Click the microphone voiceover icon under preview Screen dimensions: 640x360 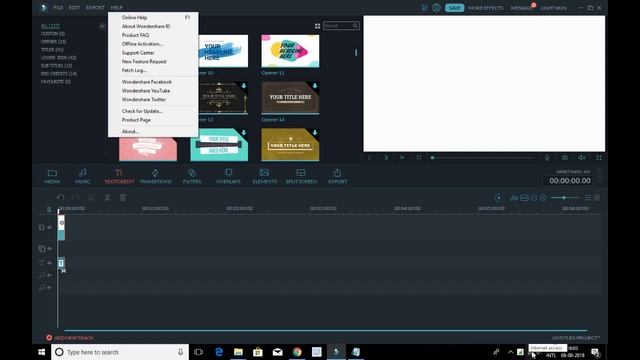[547, 158]
